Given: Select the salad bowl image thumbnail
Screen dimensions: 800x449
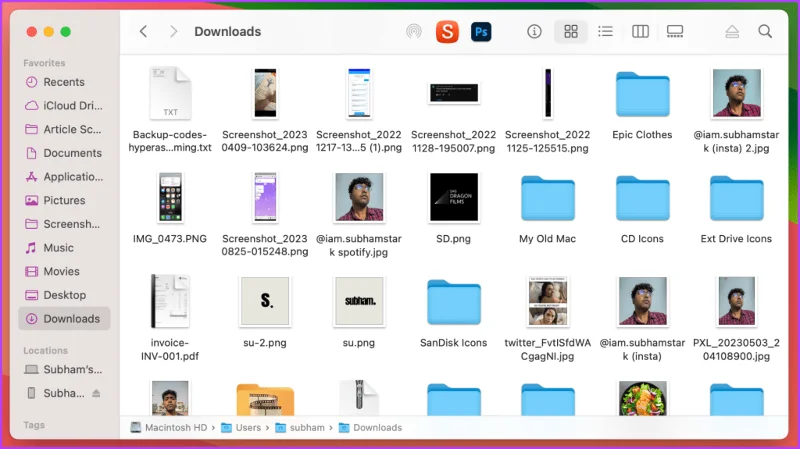Looking at the screenshot, I should 642,398.
